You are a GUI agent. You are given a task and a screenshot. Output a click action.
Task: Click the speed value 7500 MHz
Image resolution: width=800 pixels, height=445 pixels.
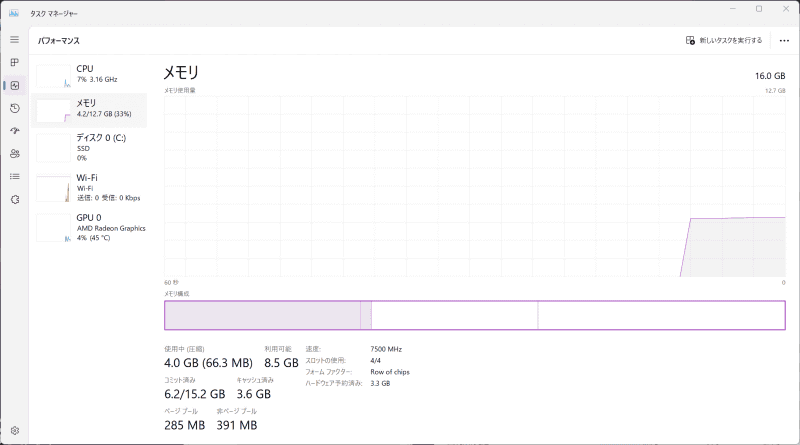[x=386, y=349]
